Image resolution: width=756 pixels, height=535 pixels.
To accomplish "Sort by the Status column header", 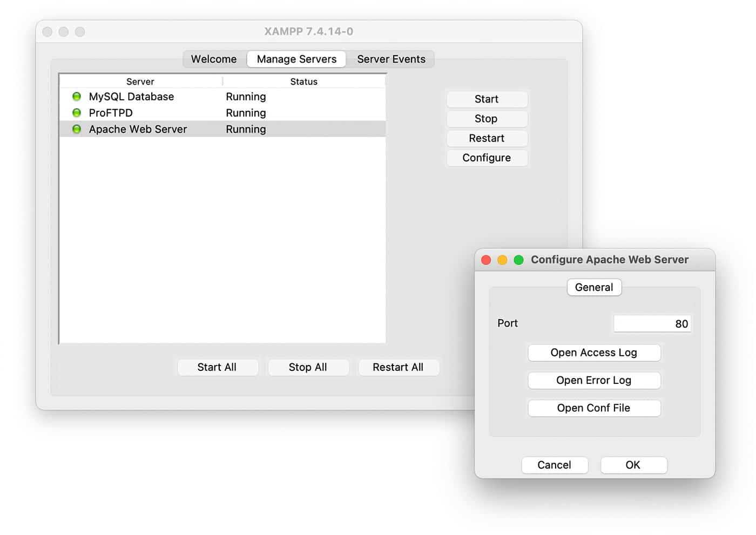I will click(x=303, y=82).
